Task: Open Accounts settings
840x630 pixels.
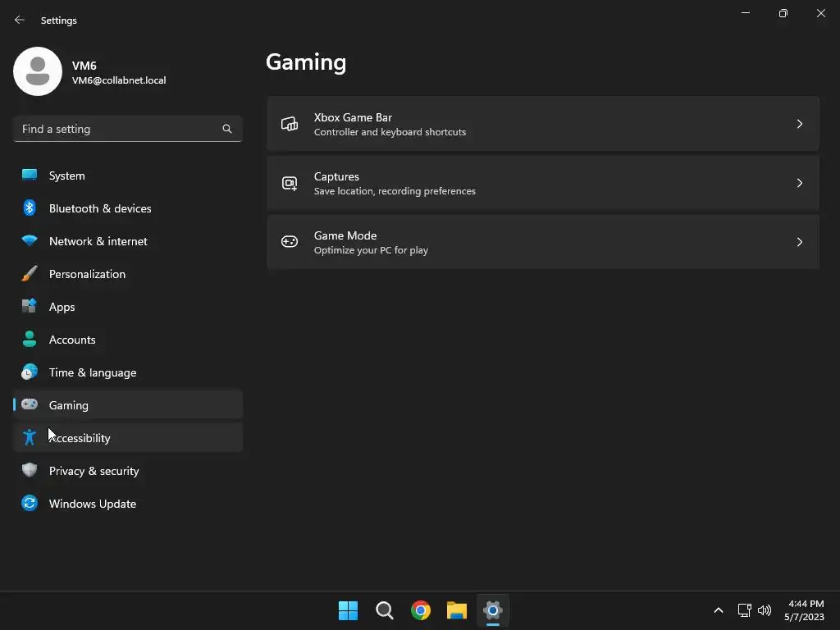Action: tap(127, 340)
